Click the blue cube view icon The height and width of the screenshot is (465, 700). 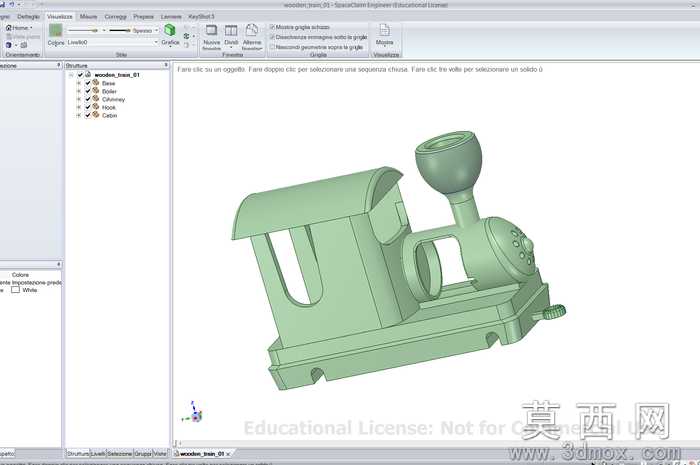point(8,45)
